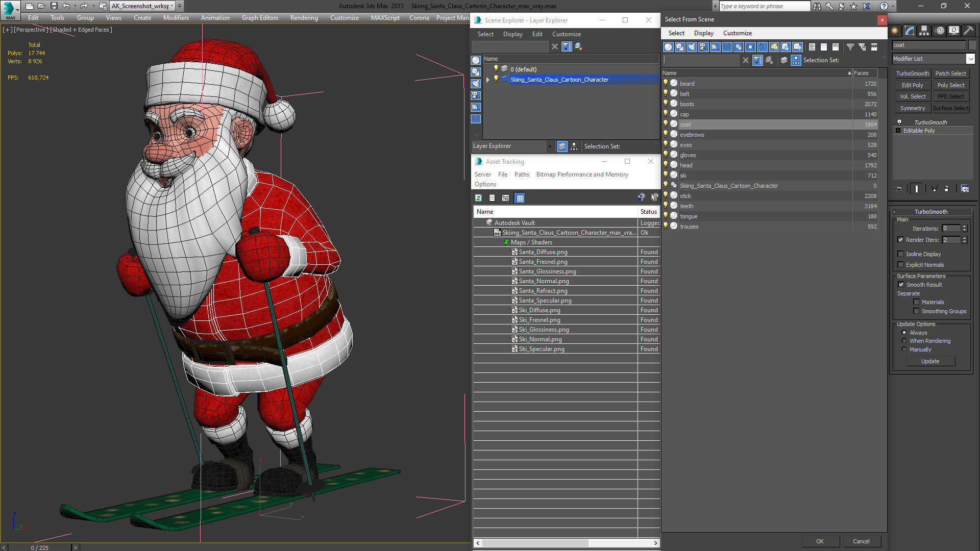Enable Isoline Display checkbox
The width and height of the screenshot is (980, 551).
[900, 254]
